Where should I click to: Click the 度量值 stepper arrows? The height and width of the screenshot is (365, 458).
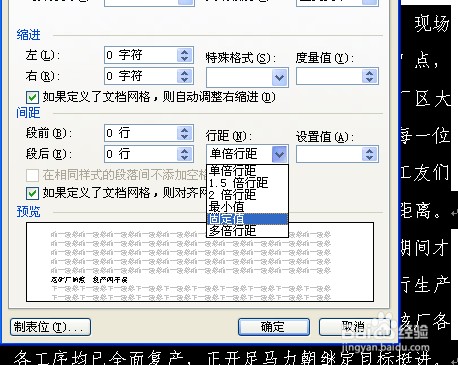coord(369,76)
